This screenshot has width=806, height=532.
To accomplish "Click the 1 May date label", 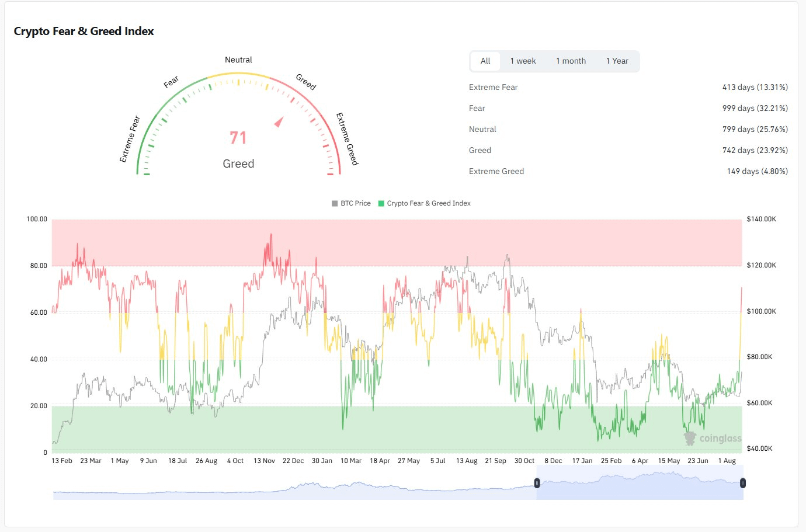I will click(x=120, y=461).
